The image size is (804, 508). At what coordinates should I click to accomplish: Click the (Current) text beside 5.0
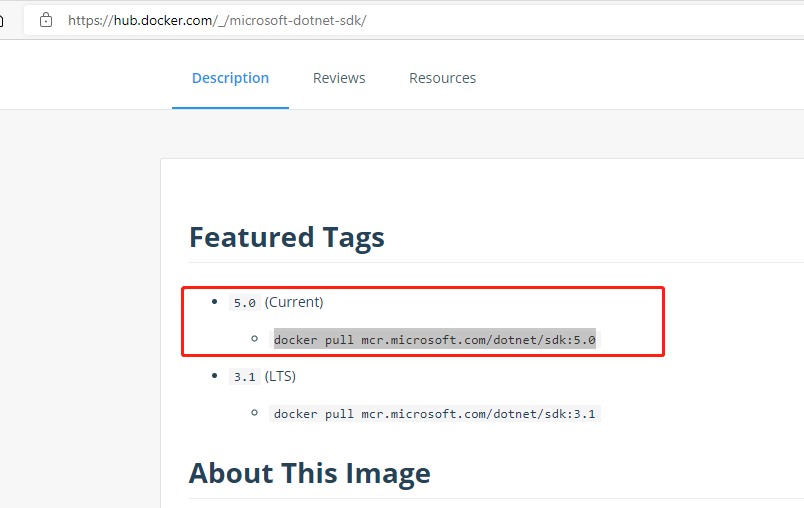[294, 302]
